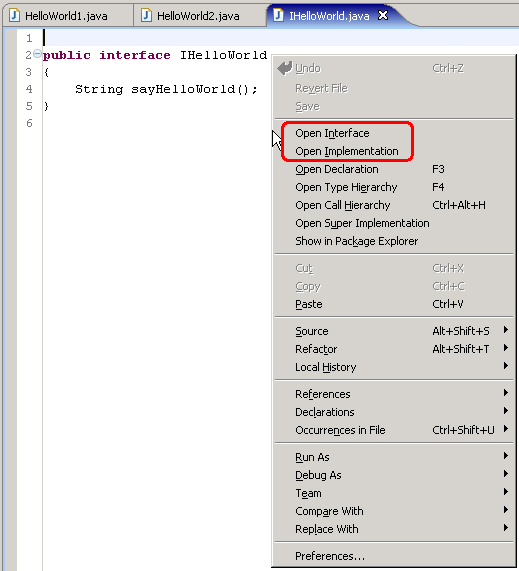Switch to the HelloWorld1.java tab
The width and height of the screenshot is (519, 571).
click(68, 16)
